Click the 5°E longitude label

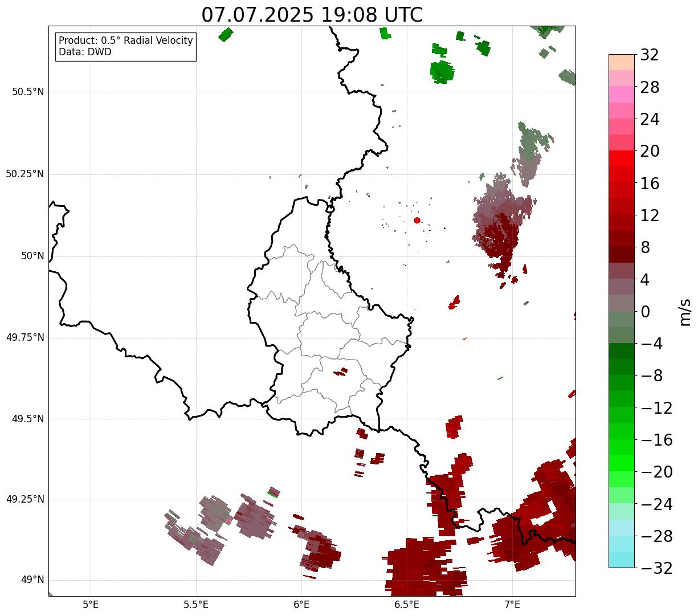(x=91, y=604)
